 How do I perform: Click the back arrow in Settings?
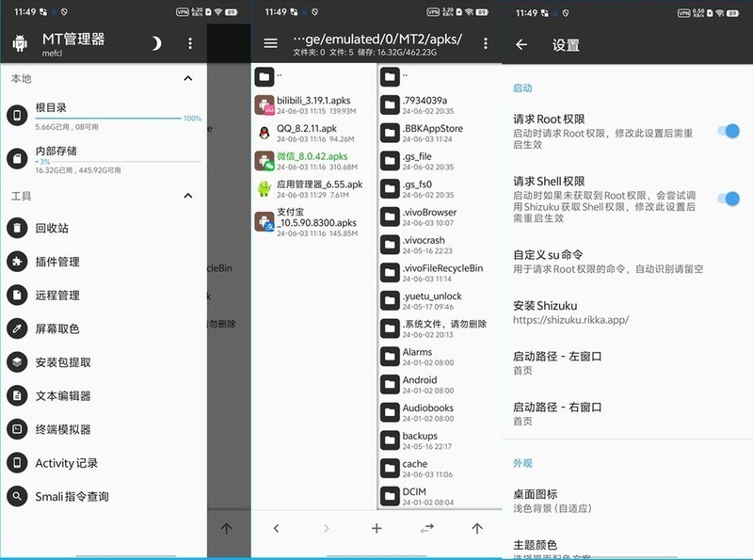[521, 44]
